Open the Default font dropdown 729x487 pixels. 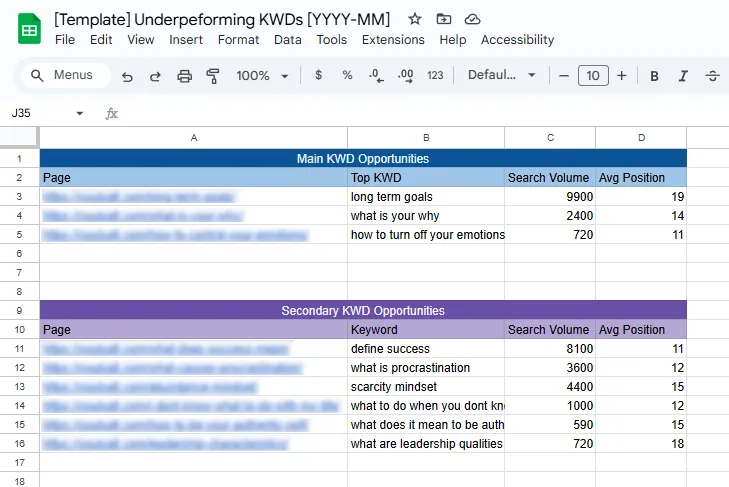click(x=502, y=75)
